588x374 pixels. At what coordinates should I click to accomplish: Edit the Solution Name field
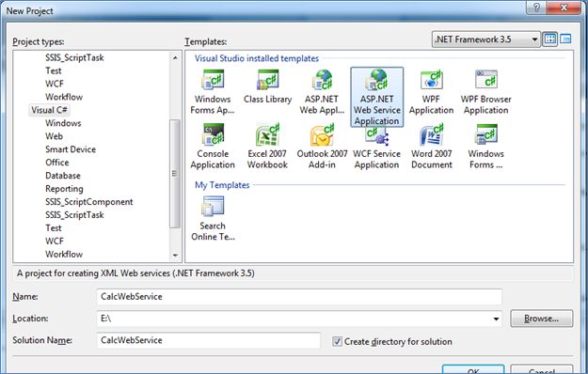pyautogui.click(x=209, y=340)
